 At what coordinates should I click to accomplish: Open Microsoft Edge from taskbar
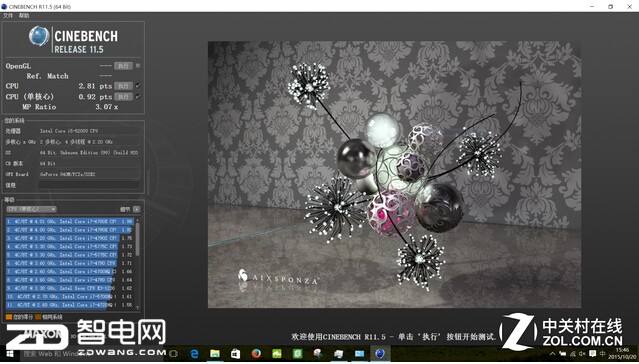coord(194,354)
